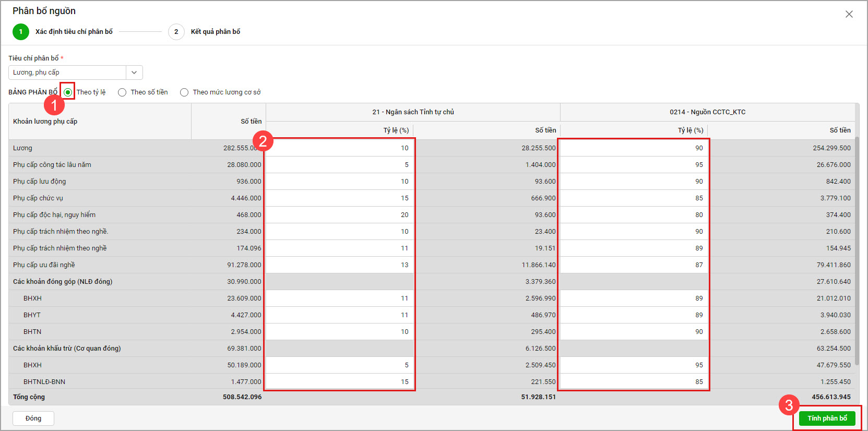Viewport: 868px width, 431px height.
Task: Edit Lương percentage for Ngân sách Tỉnh tự chủ
Action: [339, 148]
